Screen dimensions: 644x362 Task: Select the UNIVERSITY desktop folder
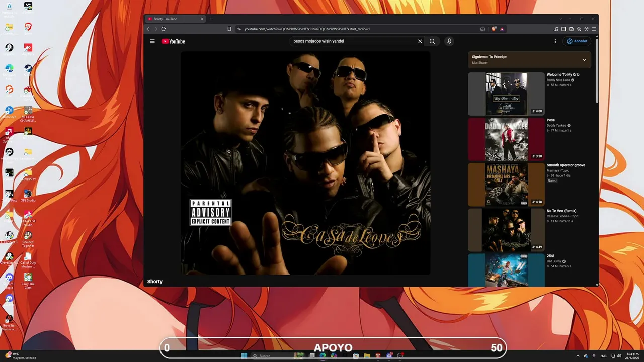point(28,174)
